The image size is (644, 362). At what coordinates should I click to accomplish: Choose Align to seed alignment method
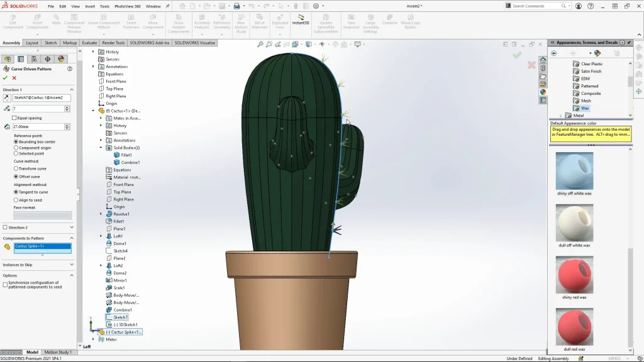16,200
